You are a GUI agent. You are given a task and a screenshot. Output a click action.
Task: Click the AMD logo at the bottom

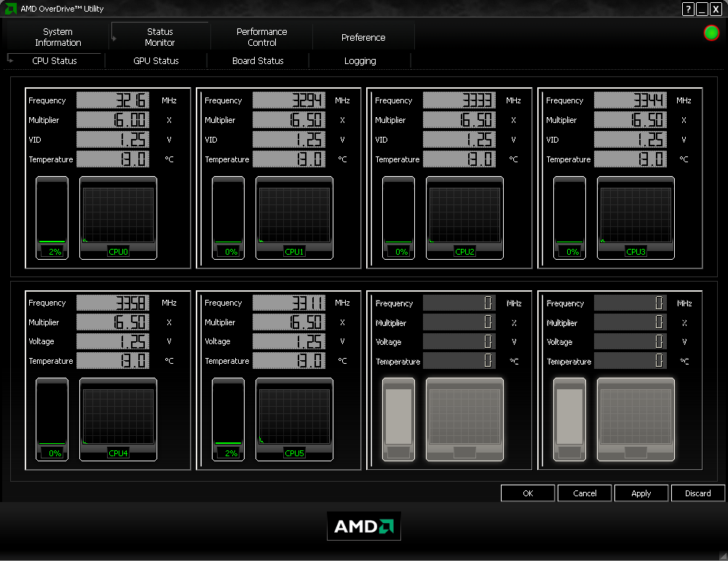363,526
